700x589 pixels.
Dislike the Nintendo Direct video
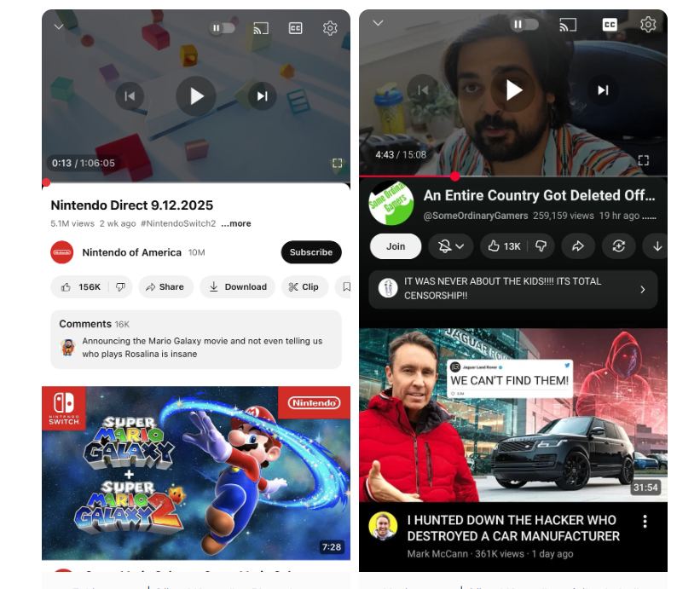click(120, 287)
